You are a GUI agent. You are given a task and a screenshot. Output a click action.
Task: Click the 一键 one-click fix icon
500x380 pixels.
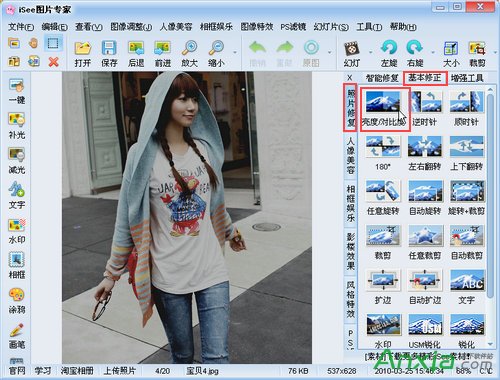click(17, 91)
